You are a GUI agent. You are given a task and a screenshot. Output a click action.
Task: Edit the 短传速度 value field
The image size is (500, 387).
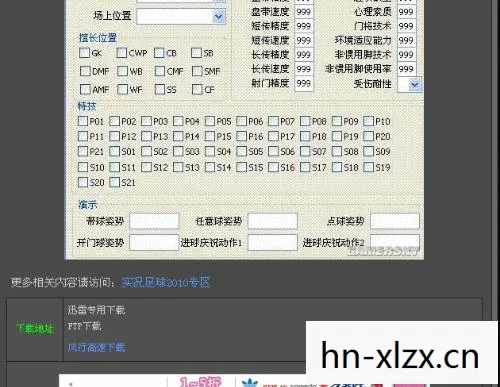coord(304,40)
